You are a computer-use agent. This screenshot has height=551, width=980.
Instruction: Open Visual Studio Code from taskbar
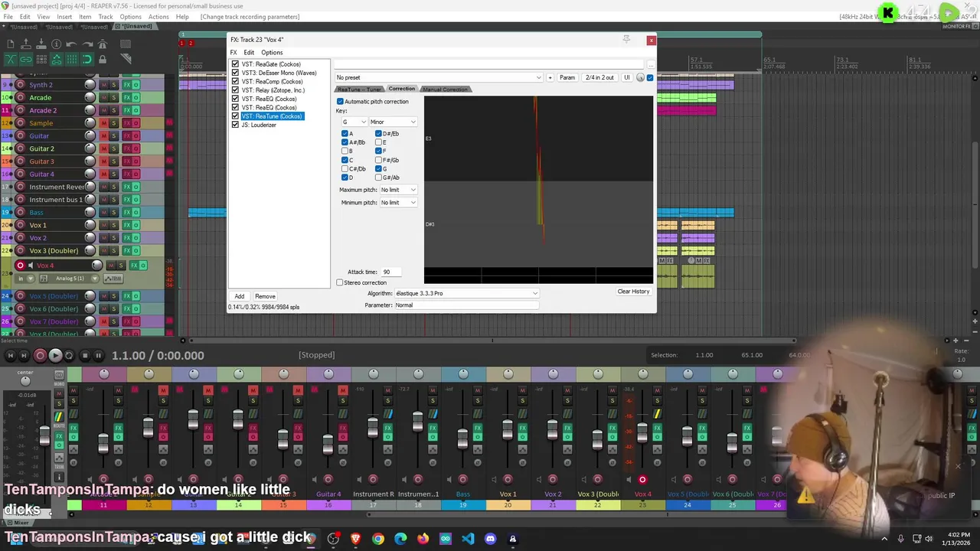pos(468,539)
